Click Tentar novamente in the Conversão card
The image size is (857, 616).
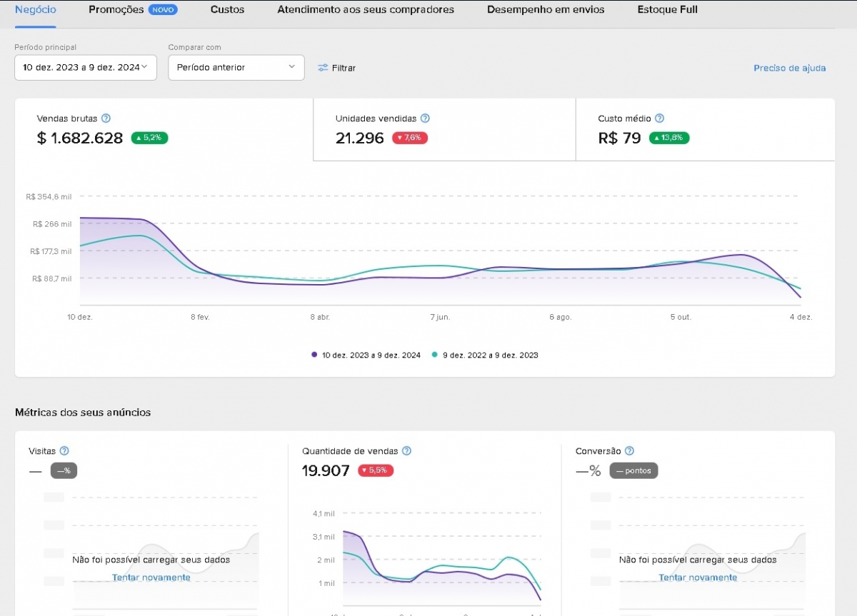point(698,577)
